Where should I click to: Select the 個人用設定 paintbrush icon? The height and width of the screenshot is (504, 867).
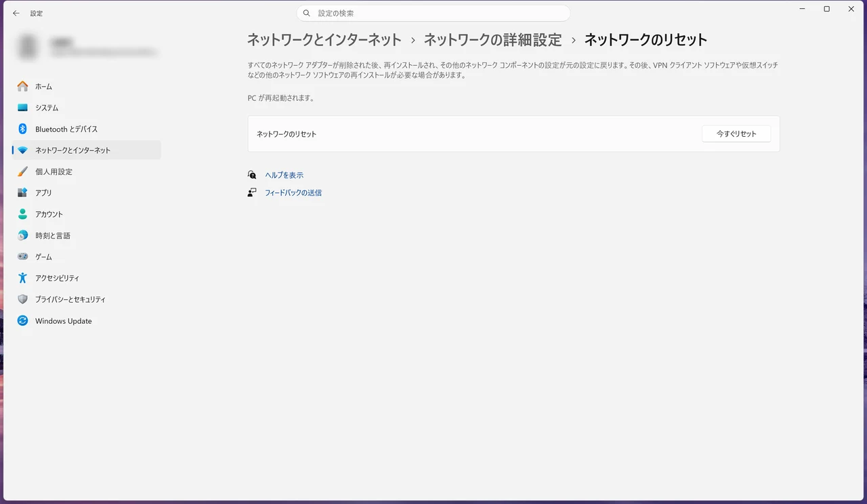23,171
